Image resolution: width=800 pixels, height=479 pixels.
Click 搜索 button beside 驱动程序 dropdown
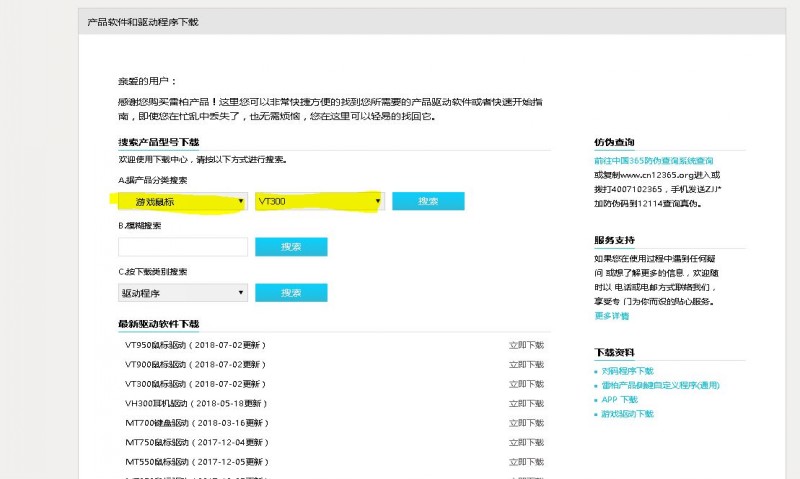coord(291,293)
